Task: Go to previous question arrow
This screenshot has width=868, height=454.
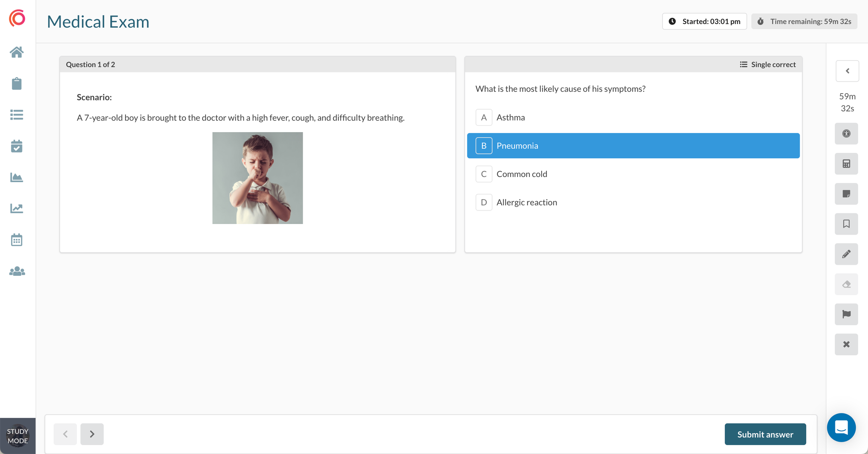Action: [65, 434]
